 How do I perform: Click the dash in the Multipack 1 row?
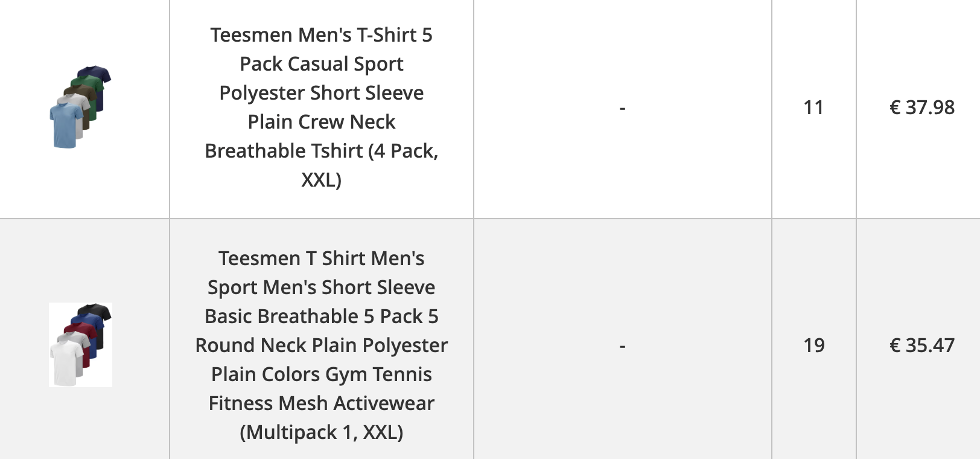coord(622,345)
